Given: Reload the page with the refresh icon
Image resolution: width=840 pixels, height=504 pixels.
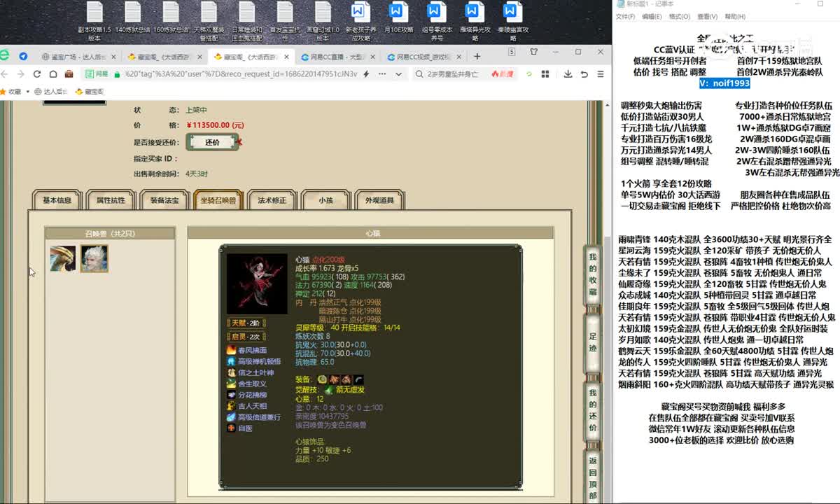Looking at the screenshot, I should click(x=36, y=73).
